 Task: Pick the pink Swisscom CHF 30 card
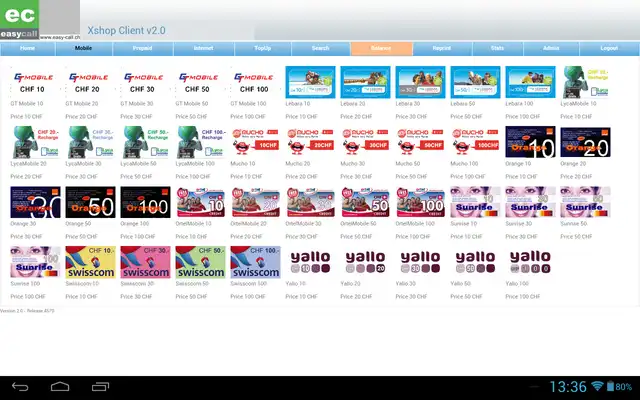(145, 262)
